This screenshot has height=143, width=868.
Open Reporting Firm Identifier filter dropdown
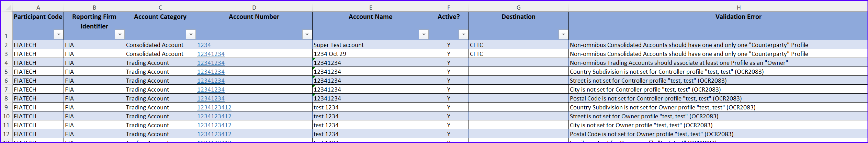tap(119, 34)
